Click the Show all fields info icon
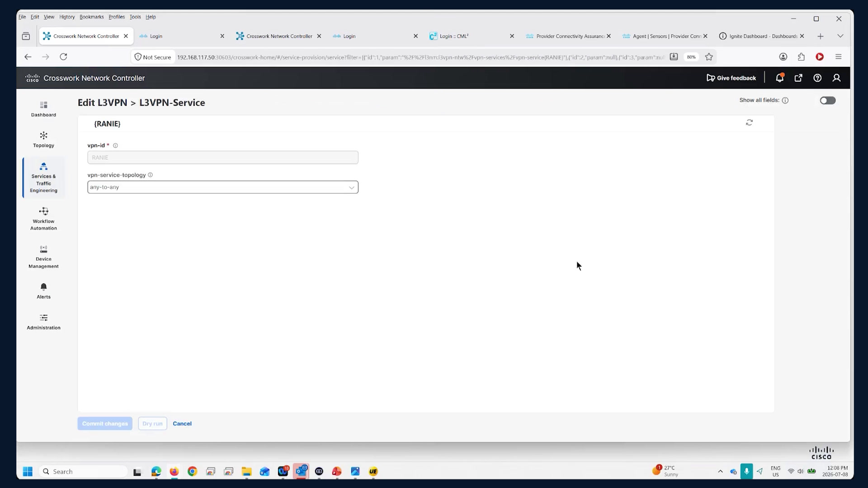The image size is (868, 488). [785, 100]
